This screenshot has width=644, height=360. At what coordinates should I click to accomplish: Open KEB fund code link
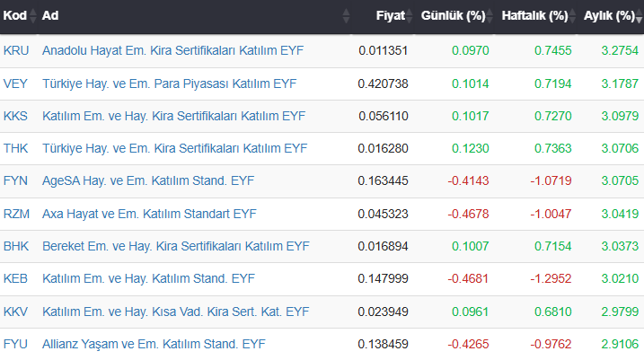coord(15,278)
